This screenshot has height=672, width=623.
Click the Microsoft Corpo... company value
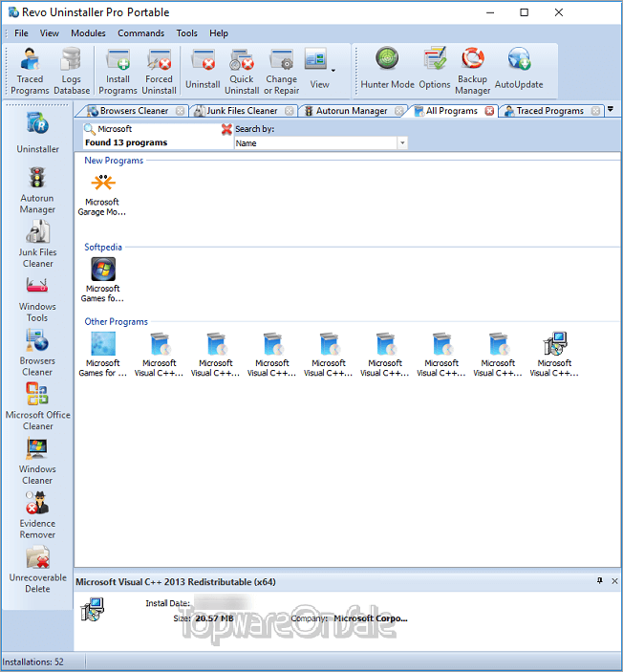[x=371, y=618]
